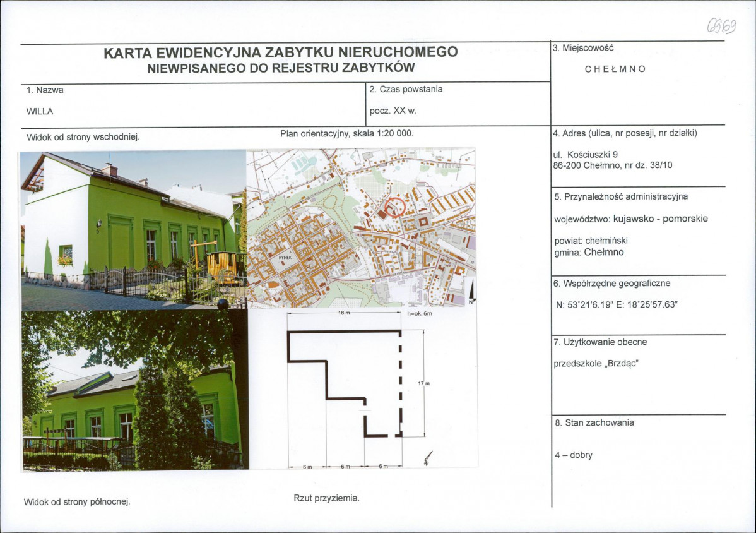Click the '4. Adres' field label
This screenshot has width=756, height=533.
(625, 133)
